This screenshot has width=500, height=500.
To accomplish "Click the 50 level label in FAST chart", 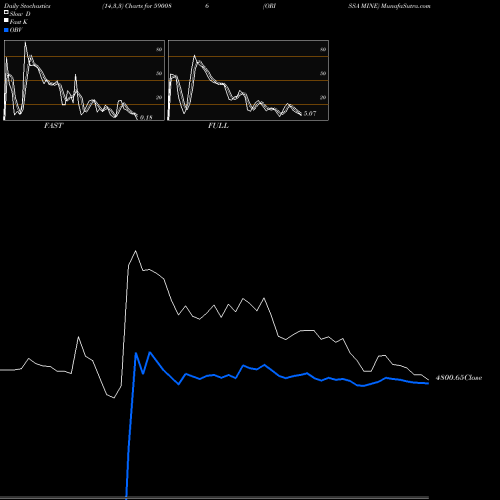I will (159, 73).
